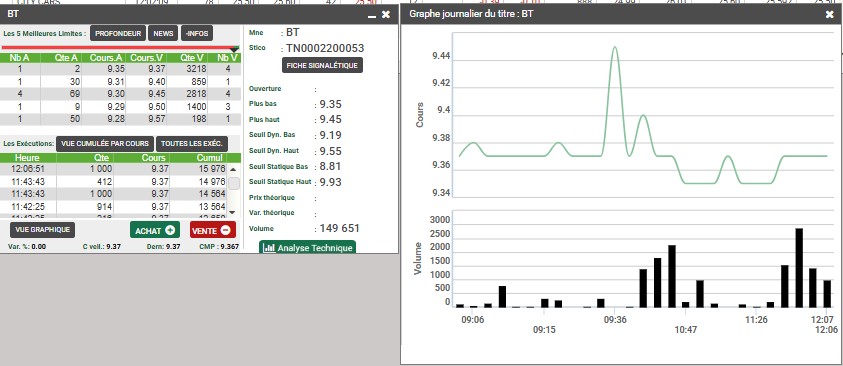Click the plus icon on ACHAT button
843x366 pixels.
tap(170, 230)
